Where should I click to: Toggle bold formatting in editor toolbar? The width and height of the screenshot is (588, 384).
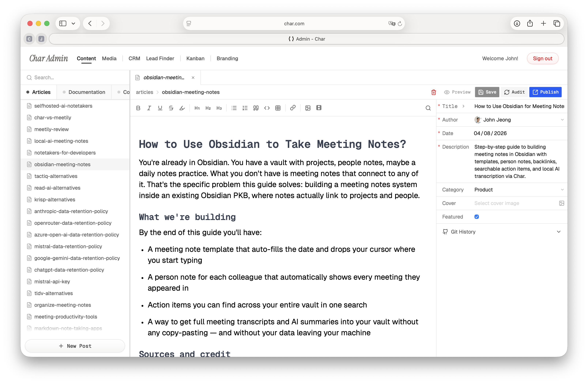click(138, 108)
